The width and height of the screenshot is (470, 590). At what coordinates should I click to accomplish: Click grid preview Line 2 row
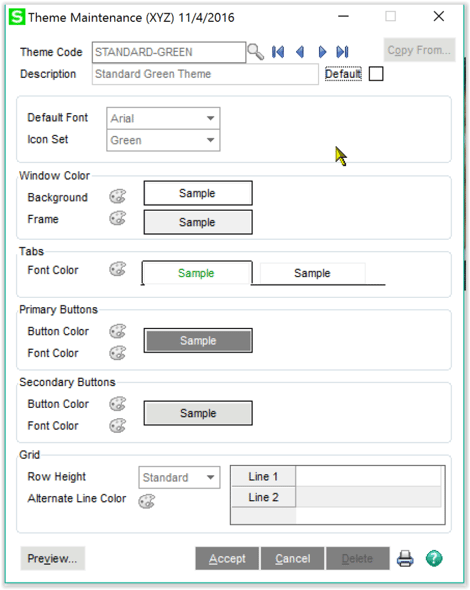(x=336, y=497)
